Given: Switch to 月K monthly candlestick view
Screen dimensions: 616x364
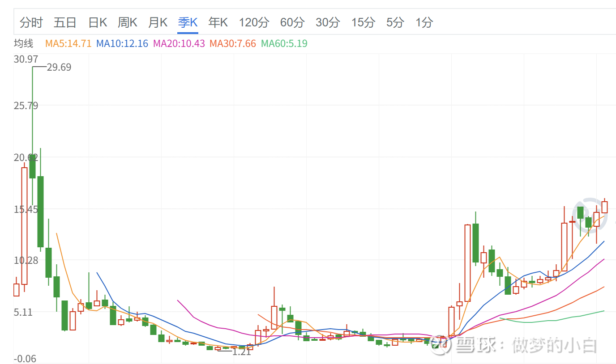Looking at the screenshot, I should (x=158, y=22).
